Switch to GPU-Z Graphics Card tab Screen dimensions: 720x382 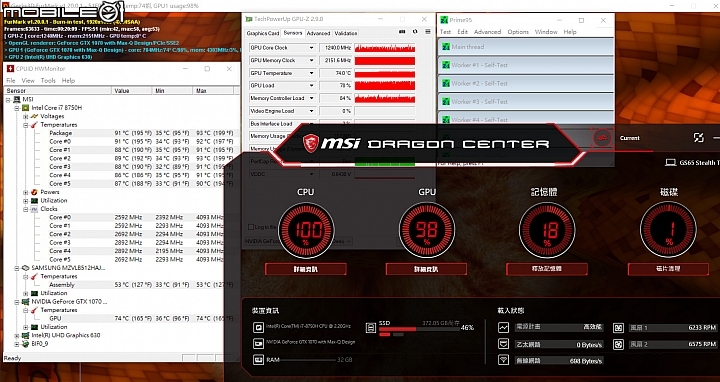click(263, 33)
